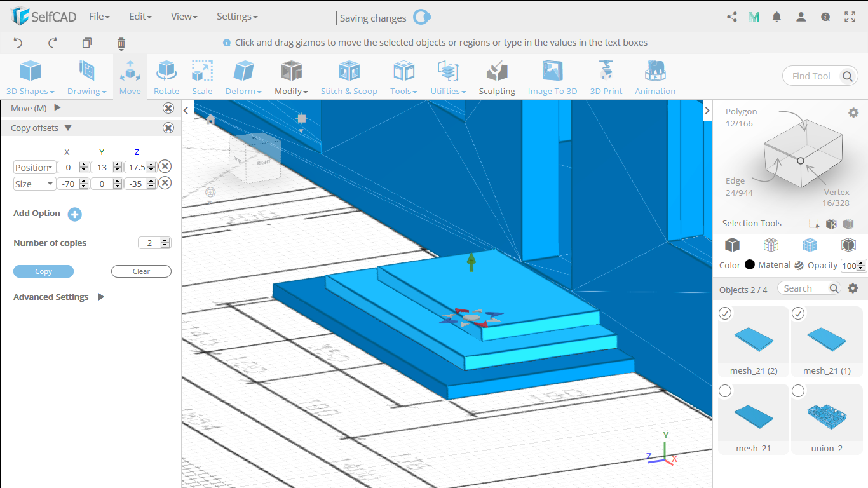The height and width of the screenshot is (488, 868).
Task: Click the Number of copies field
Action: 154,243
